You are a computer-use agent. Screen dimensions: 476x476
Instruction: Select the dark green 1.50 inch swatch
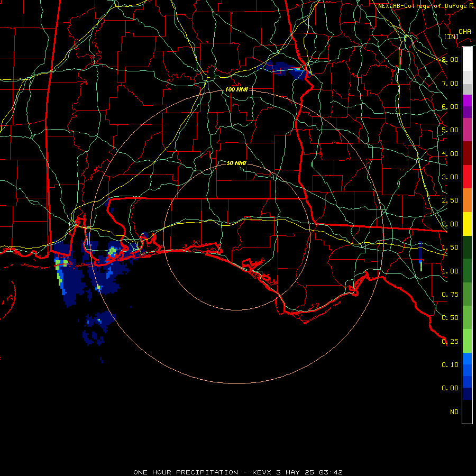tap(467, 248)
